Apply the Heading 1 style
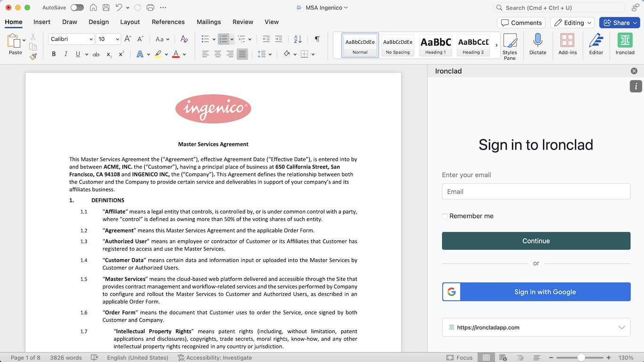This screenshot has height=362, width=644. coord(436,46)
